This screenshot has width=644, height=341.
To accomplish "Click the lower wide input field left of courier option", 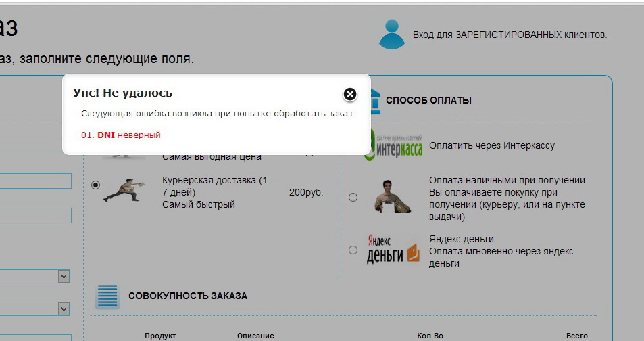I will coord(35,216).
